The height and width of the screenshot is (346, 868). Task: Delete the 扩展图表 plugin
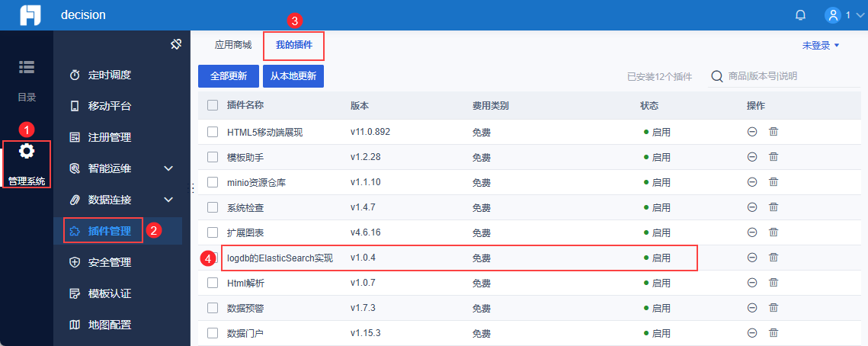click(774, 232)
